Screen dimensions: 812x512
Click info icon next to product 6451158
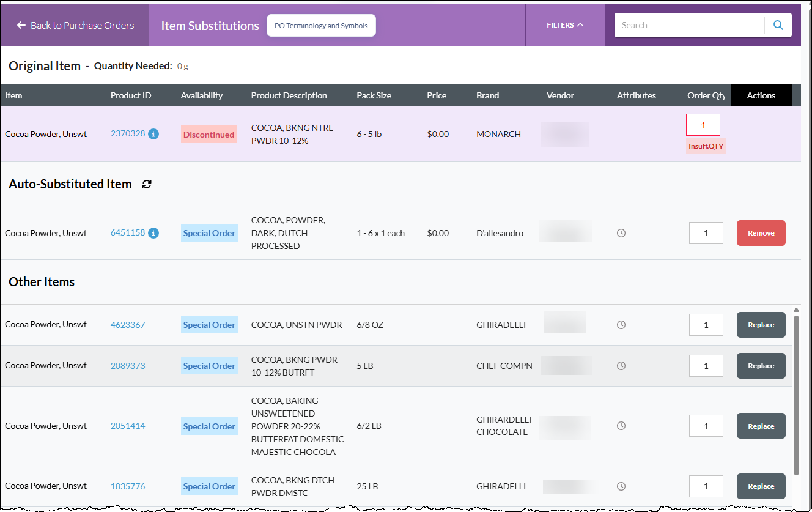[153, 232]
